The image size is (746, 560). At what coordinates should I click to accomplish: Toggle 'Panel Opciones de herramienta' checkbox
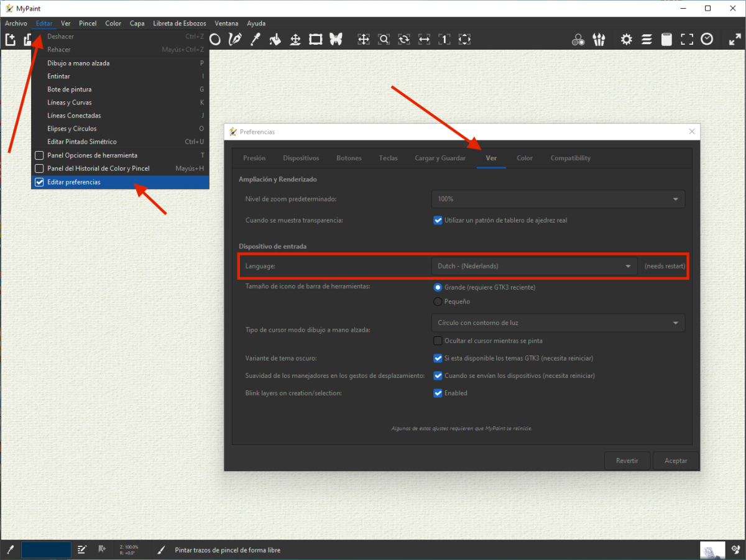[39, 155]
